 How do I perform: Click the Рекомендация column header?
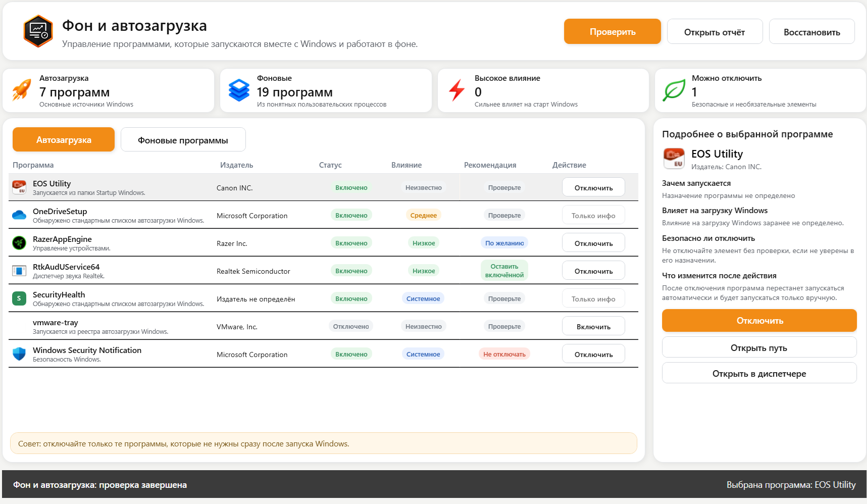[490, 165]
